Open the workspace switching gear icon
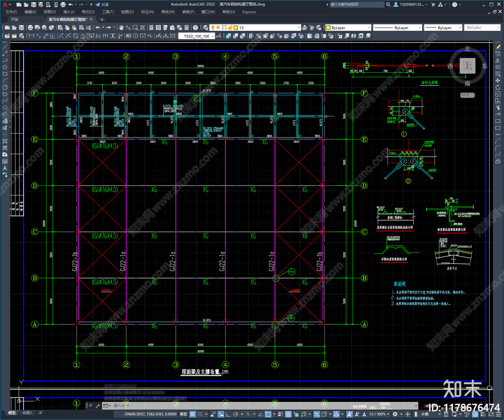Image resolution: width=504 pixels, height=420 pixels. click(395, 414)
